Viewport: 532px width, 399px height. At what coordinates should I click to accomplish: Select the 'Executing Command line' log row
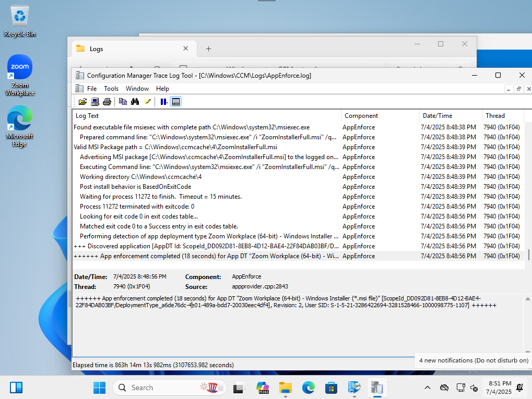click(x=299, y=167)
